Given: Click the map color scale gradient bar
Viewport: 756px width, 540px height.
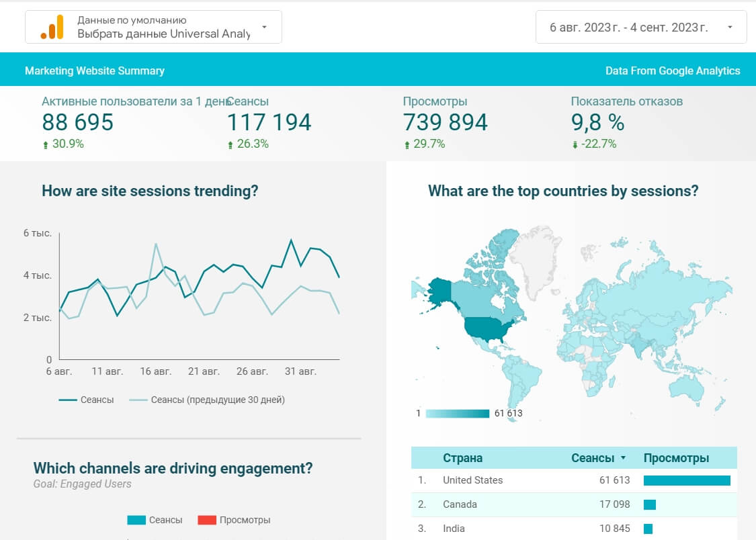Looking at the screenshot, I should (x=458, y=413).
